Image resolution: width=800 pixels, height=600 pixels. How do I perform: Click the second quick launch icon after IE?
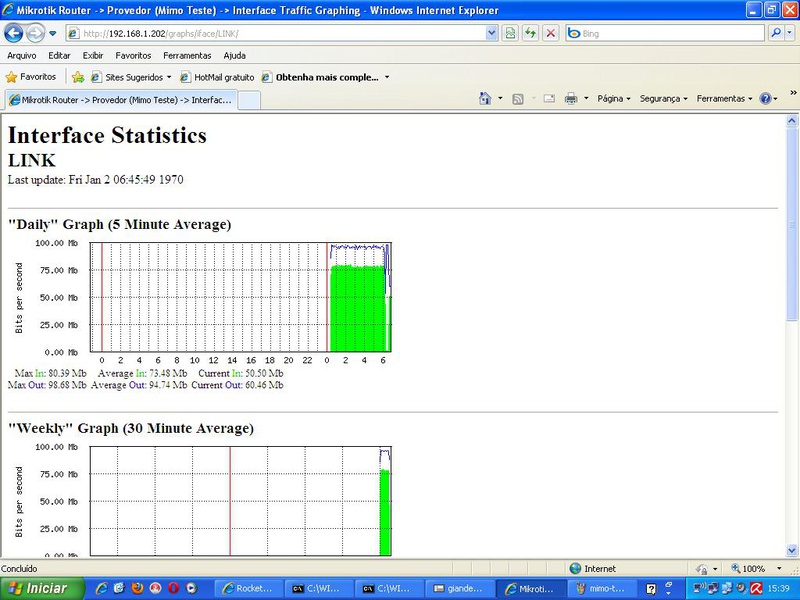tap(119, 588)
